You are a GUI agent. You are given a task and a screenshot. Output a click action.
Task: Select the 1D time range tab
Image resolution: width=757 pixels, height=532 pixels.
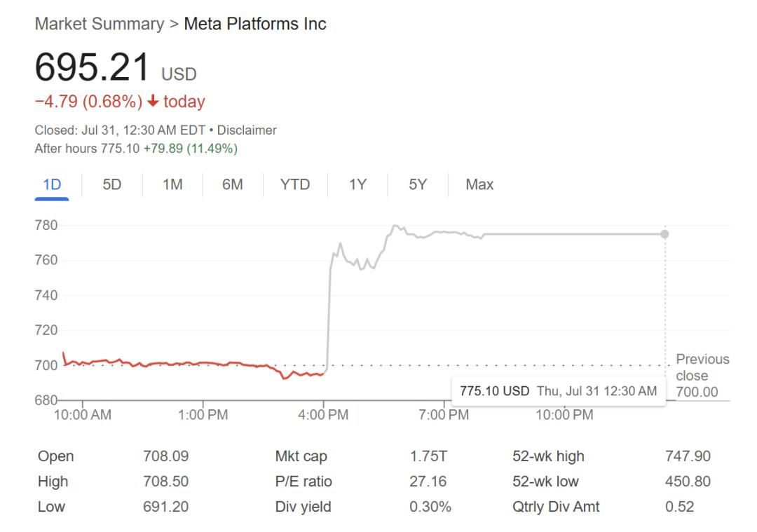click(52, 185)
